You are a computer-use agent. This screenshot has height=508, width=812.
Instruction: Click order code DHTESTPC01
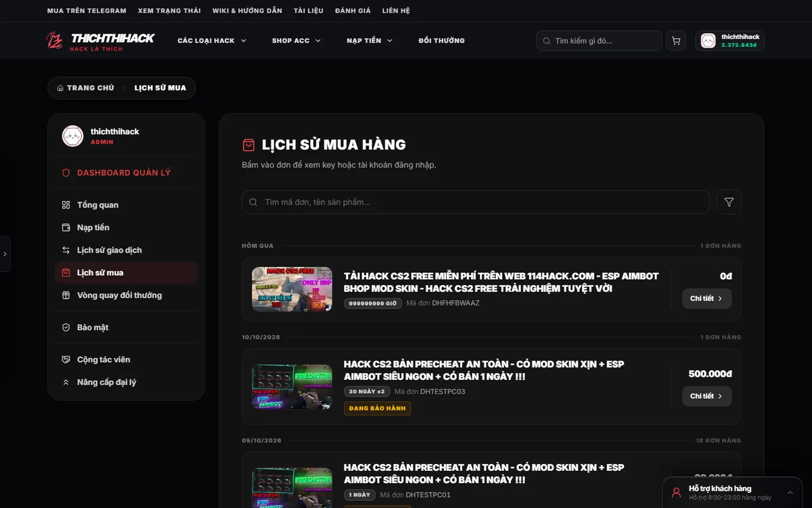pyautogui.click(x=428, y=495)
